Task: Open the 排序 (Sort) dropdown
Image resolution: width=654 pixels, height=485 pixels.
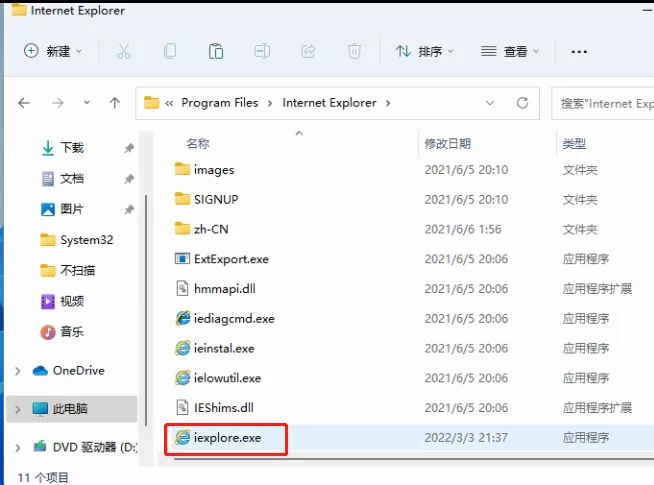Action: coord(424,51)
